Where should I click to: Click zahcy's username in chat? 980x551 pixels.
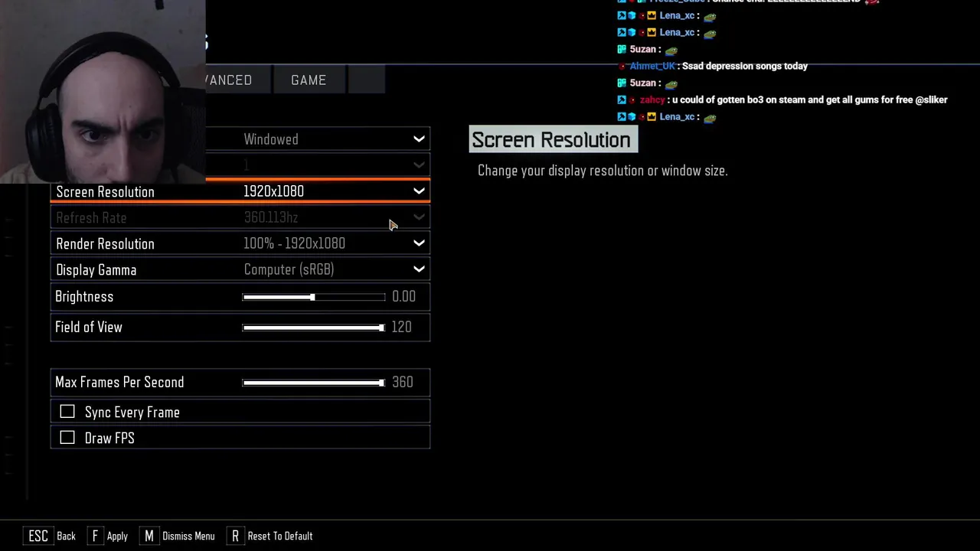coord(652,99)
